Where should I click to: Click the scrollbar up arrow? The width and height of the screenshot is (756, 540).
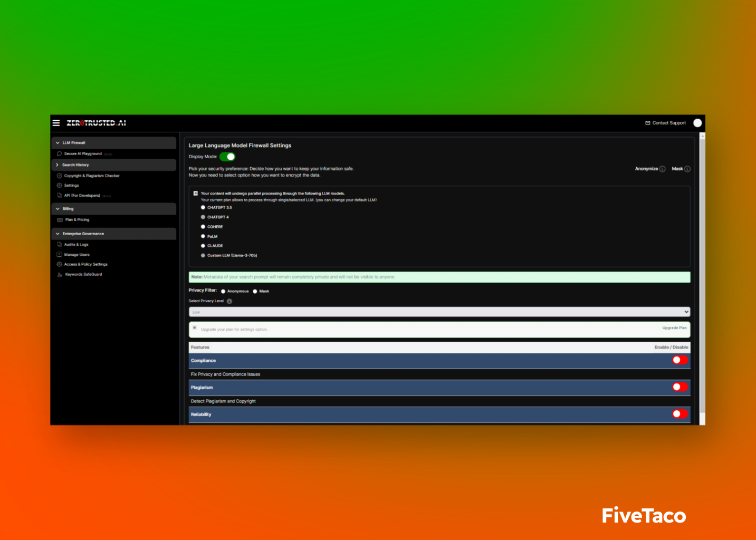coord(702,136)
